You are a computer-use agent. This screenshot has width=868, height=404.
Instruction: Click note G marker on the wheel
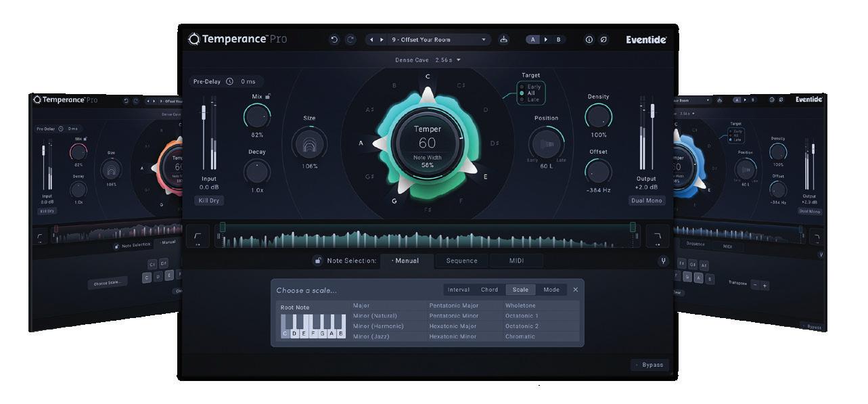click(x=394, y=200)
